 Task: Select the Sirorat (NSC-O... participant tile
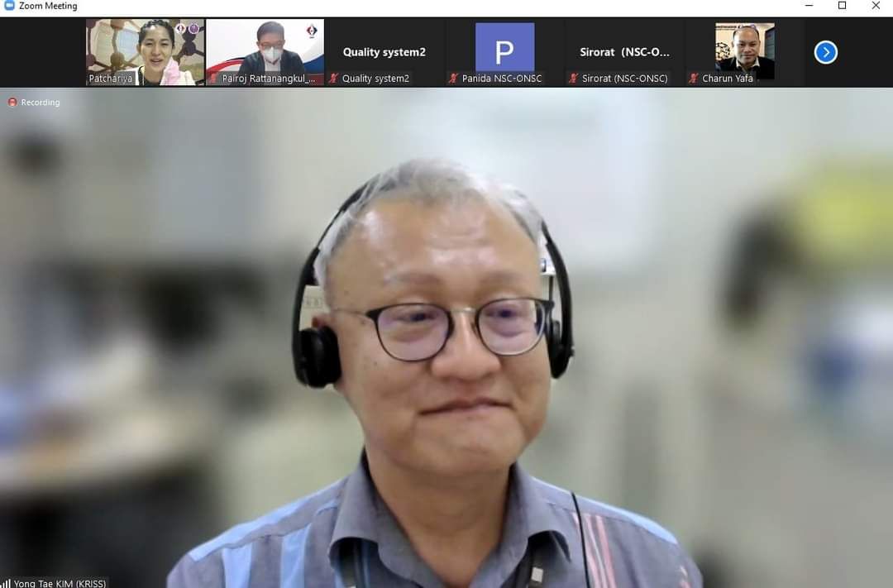click(x=624, y=51)
